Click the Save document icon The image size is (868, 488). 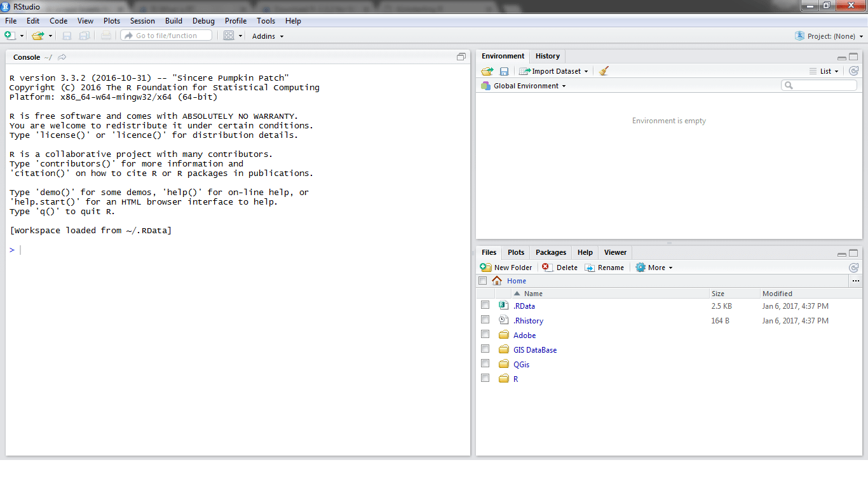pyautogui.click(x=67, y=36)
